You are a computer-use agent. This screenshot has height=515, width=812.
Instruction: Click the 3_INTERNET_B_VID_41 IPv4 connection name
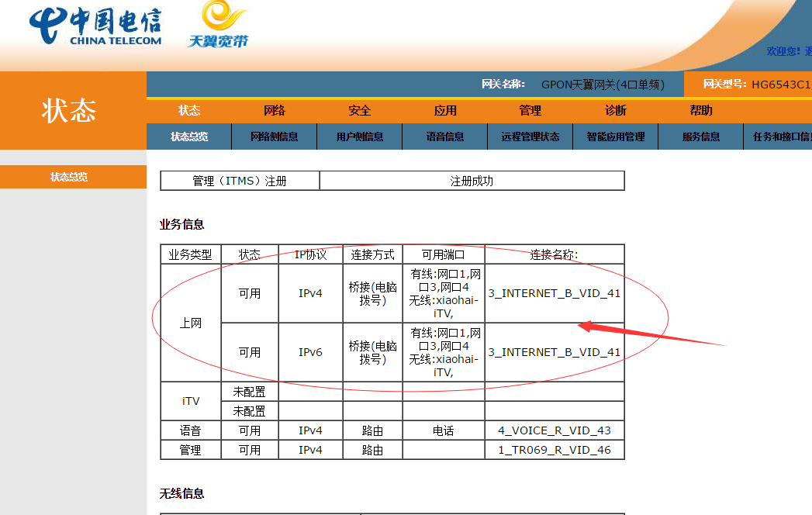pyautogui.click(x=554, y=294)
